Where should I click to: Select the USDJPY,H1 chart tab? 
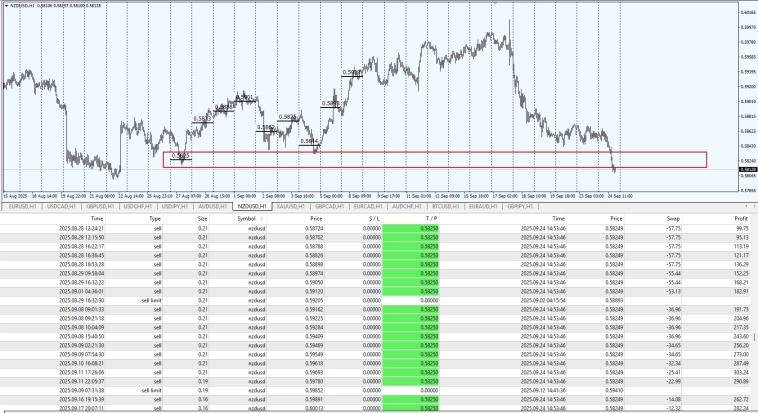175,206
